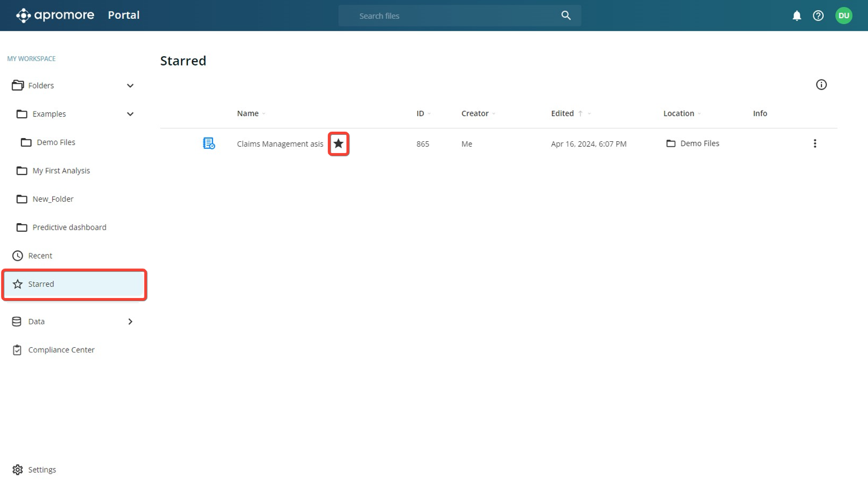Open the Recent files view
Image resolution: width=868 pixels, height=496 pixels.
40,256
